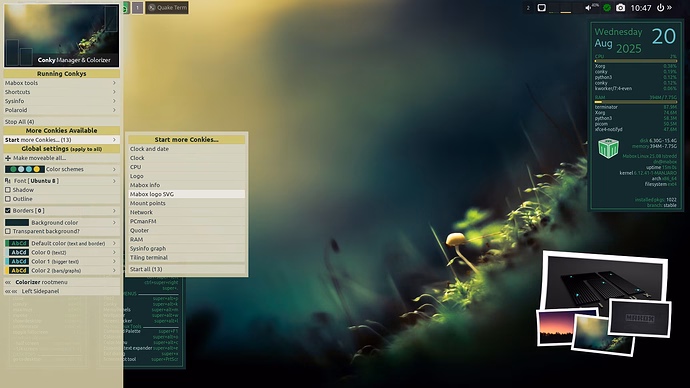This screenshot has width=690, height=388.
Task: Click the clock showing 10:47
Action: click(641, 8)
